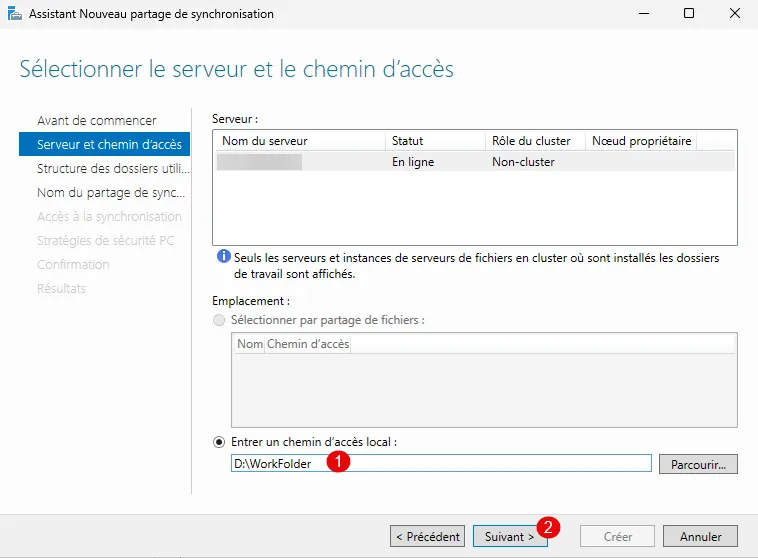Select 'Entrer un chemin d'accès local' option
This screenshot has width=758, height=558.
219,442
